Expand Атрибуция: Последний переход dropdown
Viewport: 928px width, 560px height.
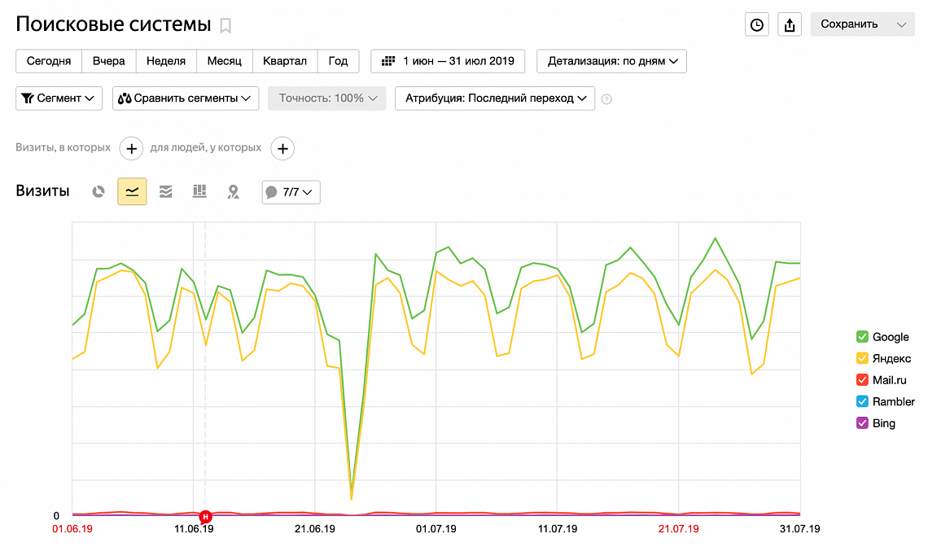tap(494, 98)
